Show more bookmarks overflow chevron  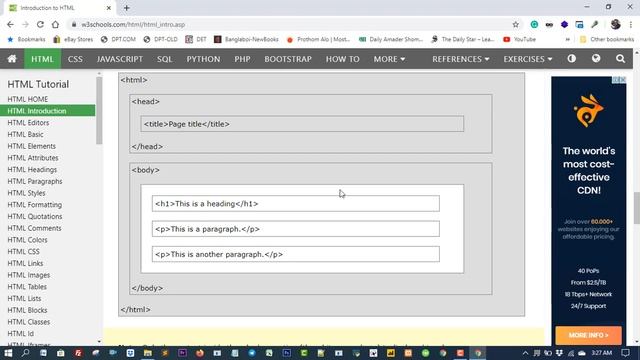tap(567, 39)
